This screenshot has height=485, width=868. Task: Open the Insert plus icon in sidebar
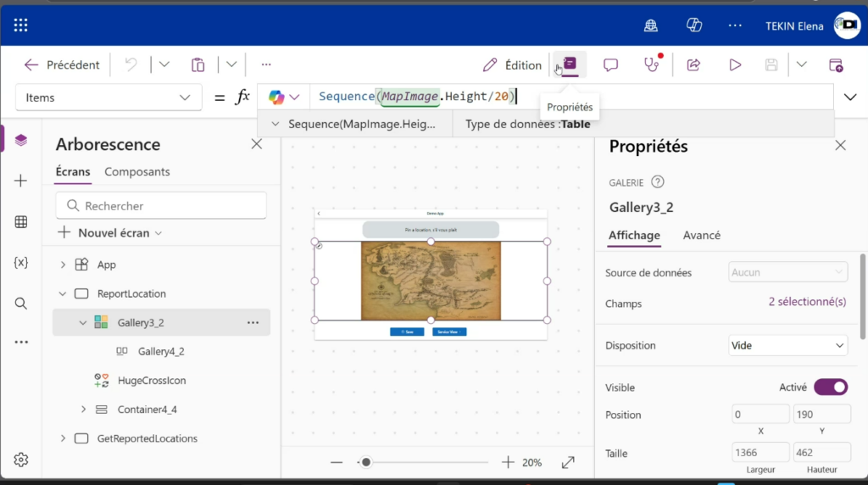pos(21,181)
